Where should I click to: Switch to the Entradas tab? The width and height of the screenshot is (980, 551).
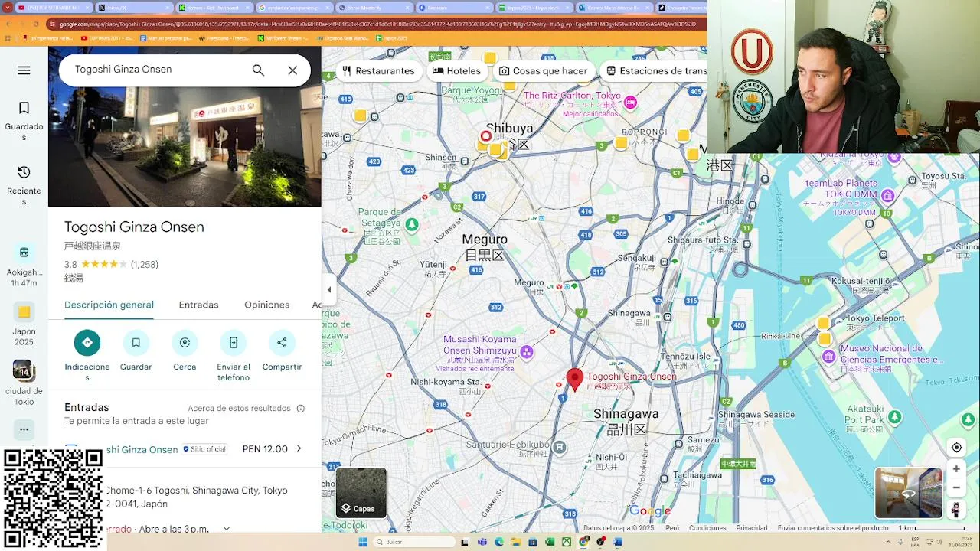(x=198, y=305)
